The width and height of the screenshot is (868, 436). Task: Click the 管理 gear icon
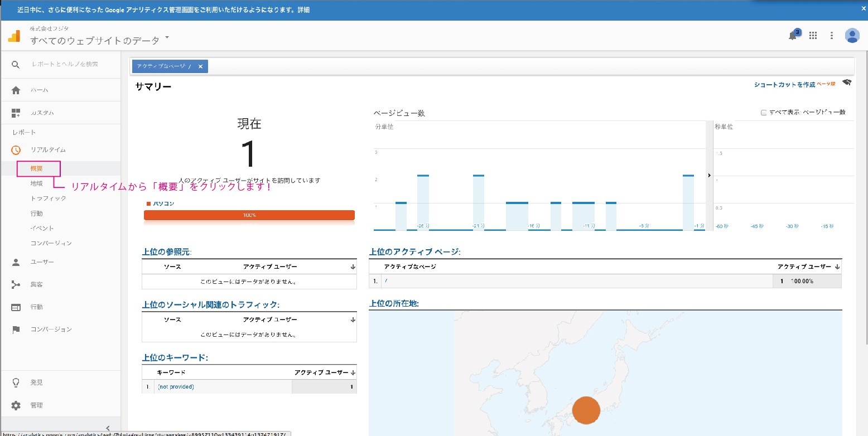click(x=16, y=405)
